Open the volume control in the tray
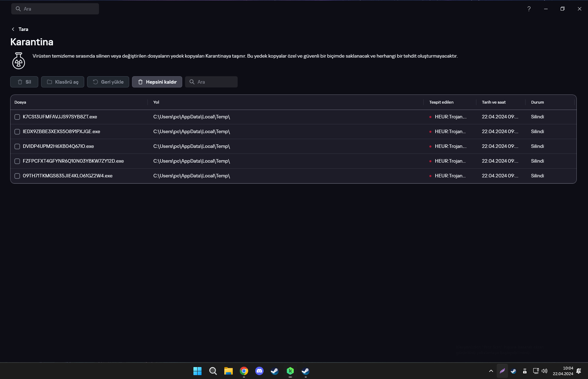Image resolution: width=588 pixels, height=379 pixels. pos(545,371)
